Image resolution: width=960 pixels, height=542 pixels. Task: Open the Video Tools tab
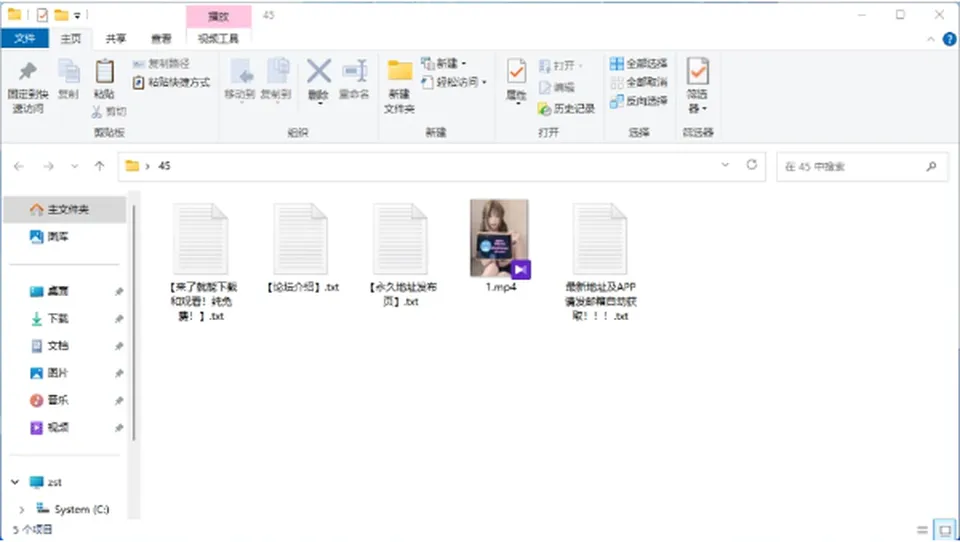click(x=218, y=39)
